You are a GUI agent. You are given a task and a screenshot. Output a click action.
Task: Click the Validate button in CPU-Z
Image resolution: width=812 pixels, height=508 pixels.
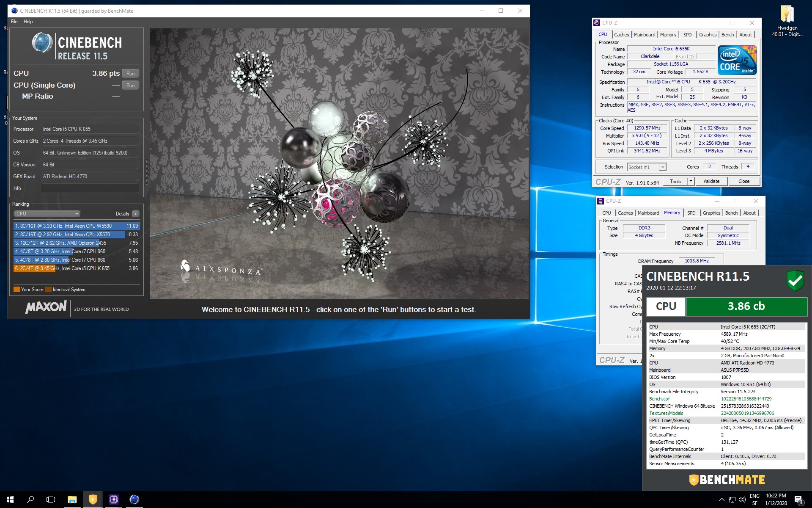(711, 182)
